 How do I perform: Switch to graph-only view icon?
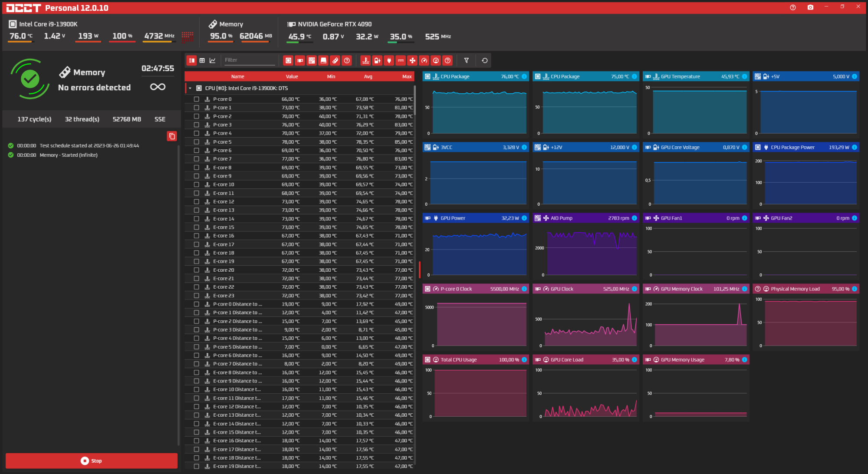pos(213,60)
